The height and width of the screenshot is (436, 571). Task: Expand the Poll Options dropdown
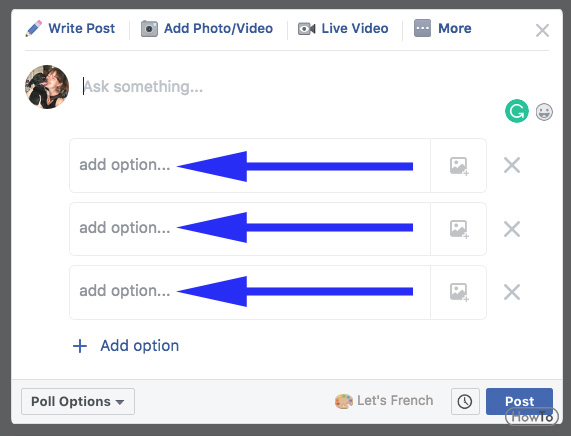pos(78,401)
